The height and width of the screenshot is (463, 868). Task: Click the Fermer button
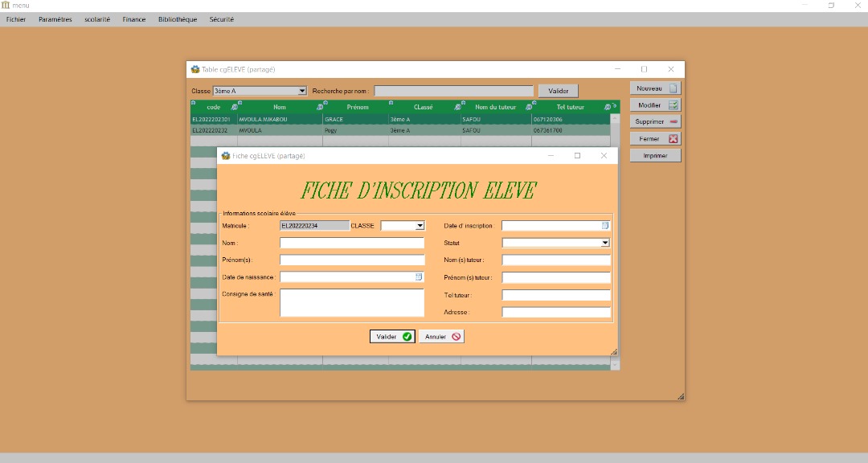point(656,138)
